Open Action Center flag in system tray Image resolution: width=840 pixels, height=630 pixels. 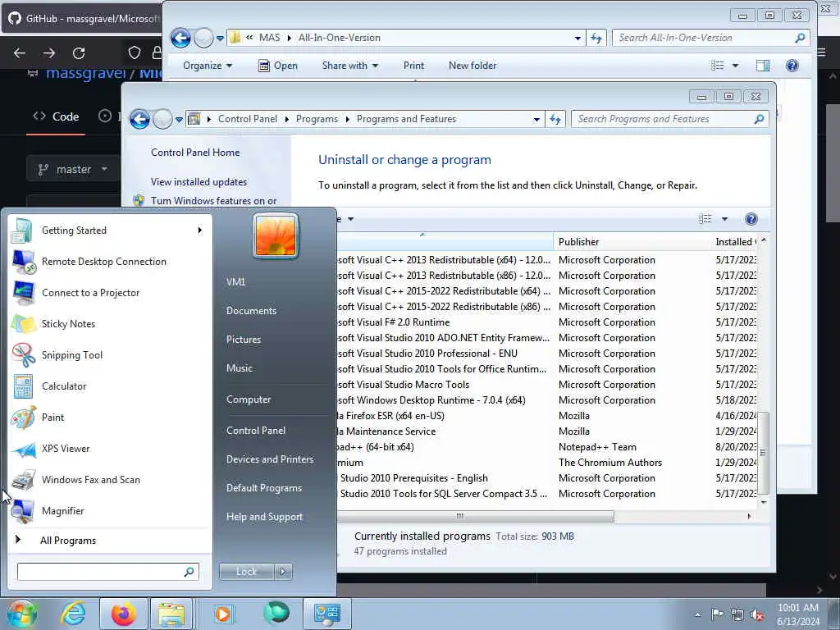[x=717, y=614]
